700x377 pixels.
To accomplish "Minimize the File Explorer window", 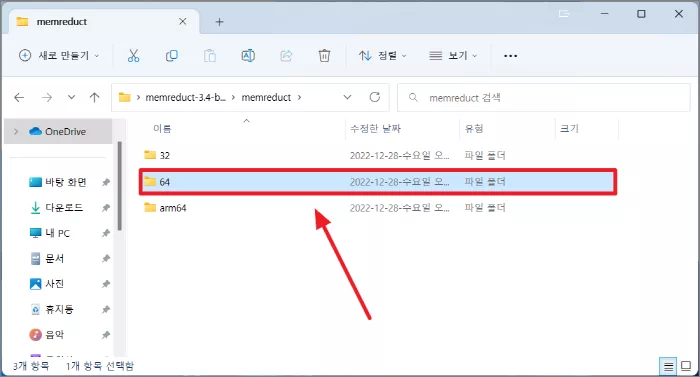I will 604,14.
